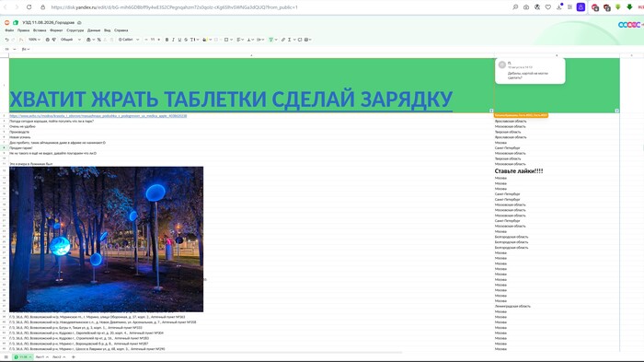Viewport: 644px width, 362px height.
Task: Toggle underline formatting
Action: [179, 40]
